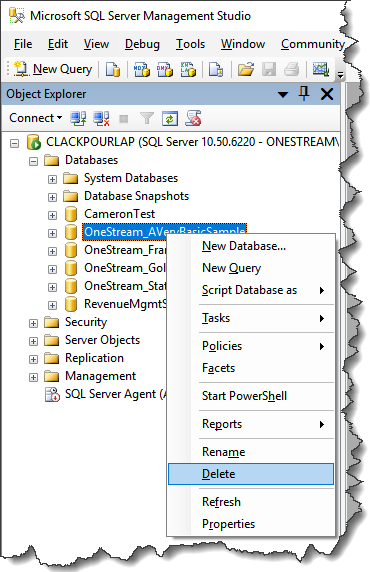
Task: Select the CLACKPOURLAP server icon
Action: tap(34, 142)
